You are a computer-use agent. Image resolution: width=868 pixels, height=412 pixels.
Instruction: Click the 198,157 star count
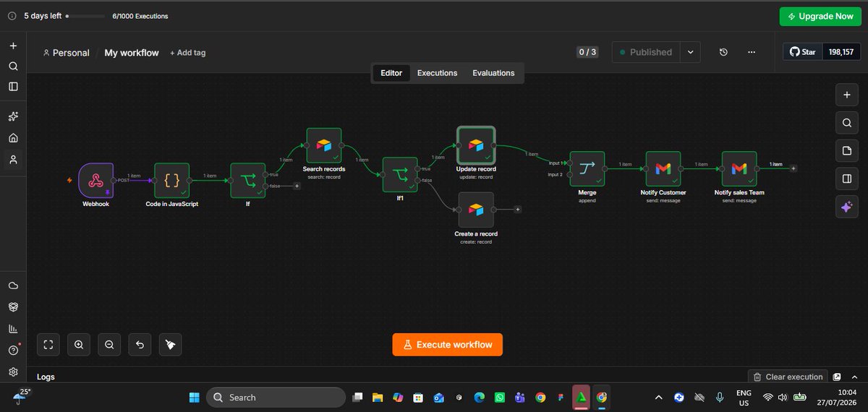(842, 52)
